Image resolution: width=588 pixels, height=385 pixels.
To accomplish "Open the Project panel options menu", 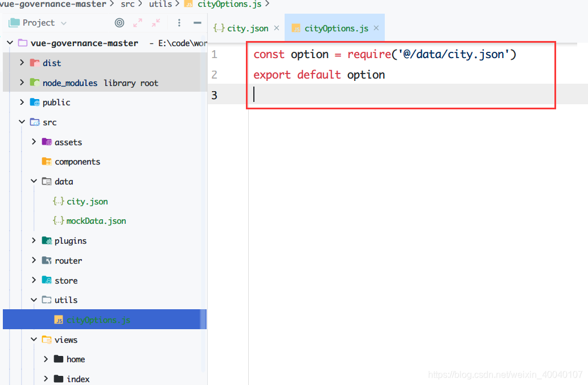I will coord(179,23).
